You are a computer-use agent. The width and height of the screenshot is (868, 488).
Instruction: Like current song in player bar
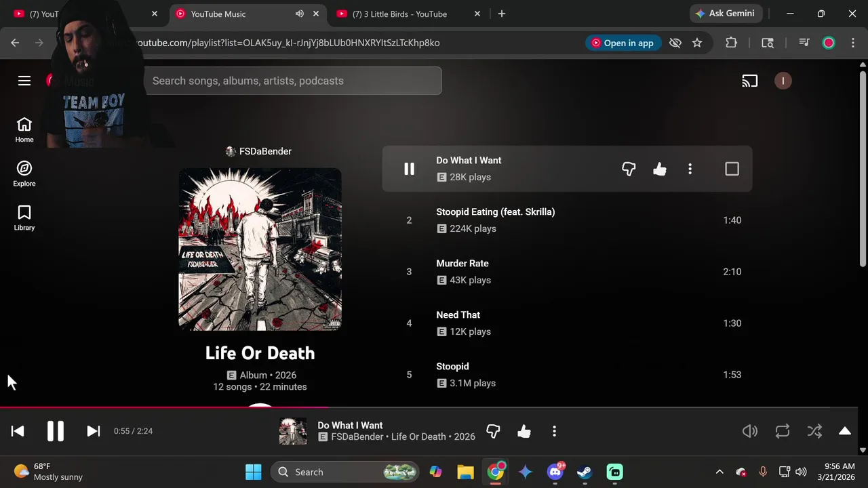coord(524,431)
